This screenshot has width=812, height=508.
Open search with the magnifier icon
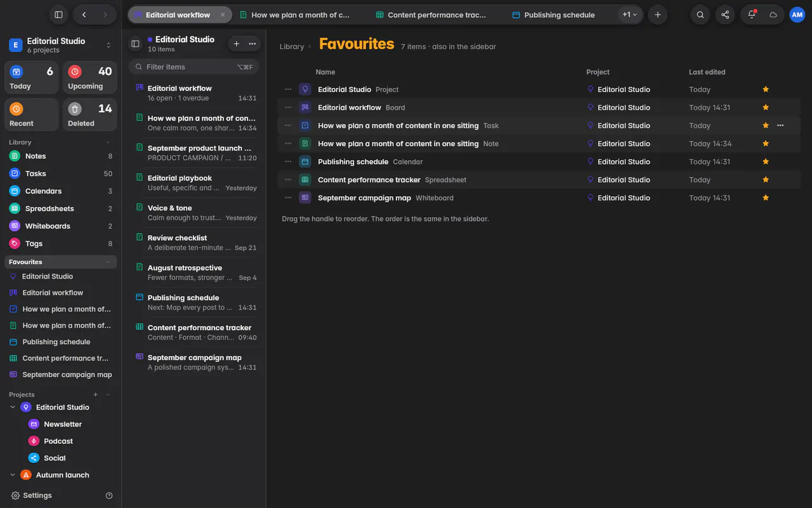coord(700,15)
